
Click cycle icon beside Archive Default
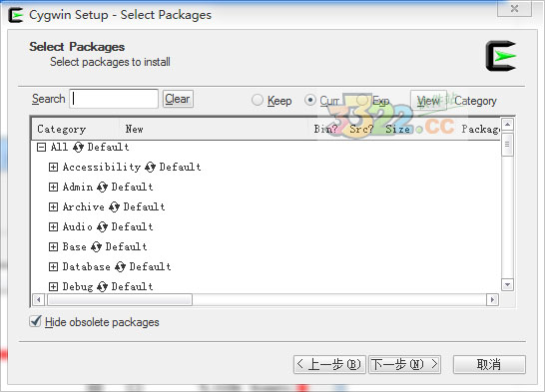[x=114, y=207]
